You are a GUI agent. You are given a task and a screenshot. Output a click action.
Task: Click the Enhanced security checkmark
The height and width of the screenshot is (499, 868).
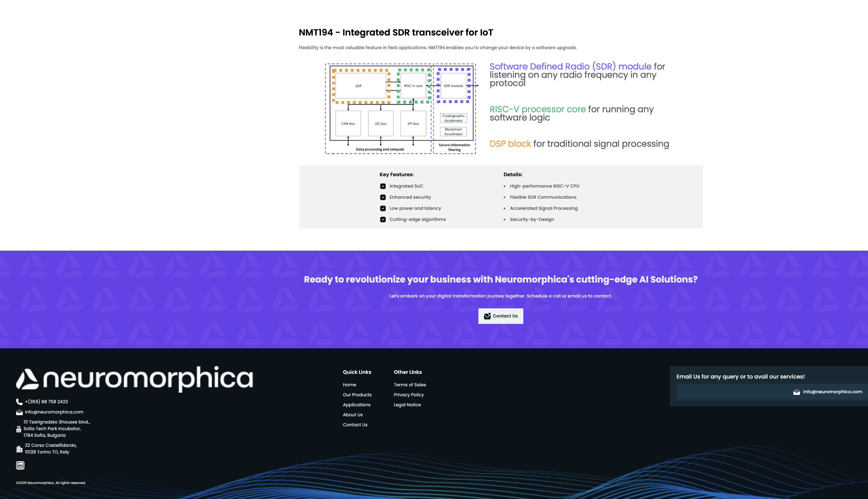(x=383, y=197)
